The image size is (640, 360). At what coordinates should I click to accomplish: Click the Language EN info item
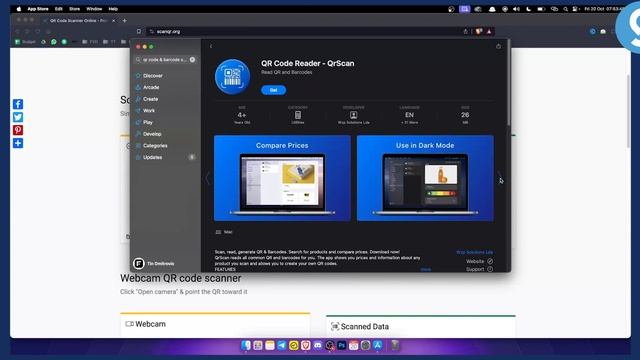tap(409, 115)
